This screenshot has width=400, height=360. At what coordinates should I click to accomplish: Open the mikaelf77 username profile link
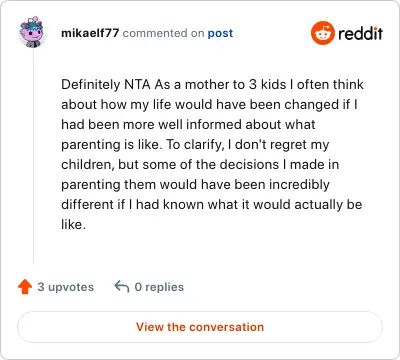tap(90, 33)
